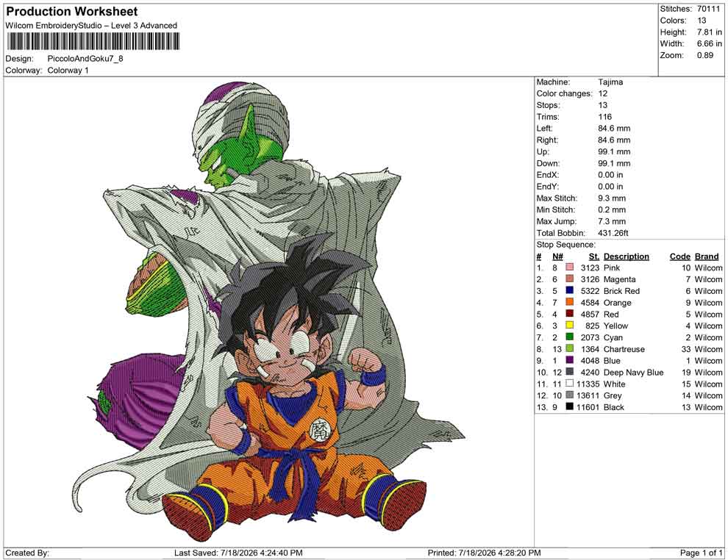Click the Machine value Tajima
This screenshot has width=728, height=560.
pyautogui.click(x=610, y=82)
